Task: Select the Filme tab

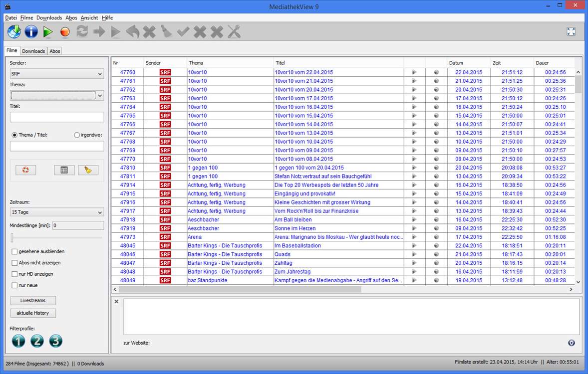Action: 11,50
